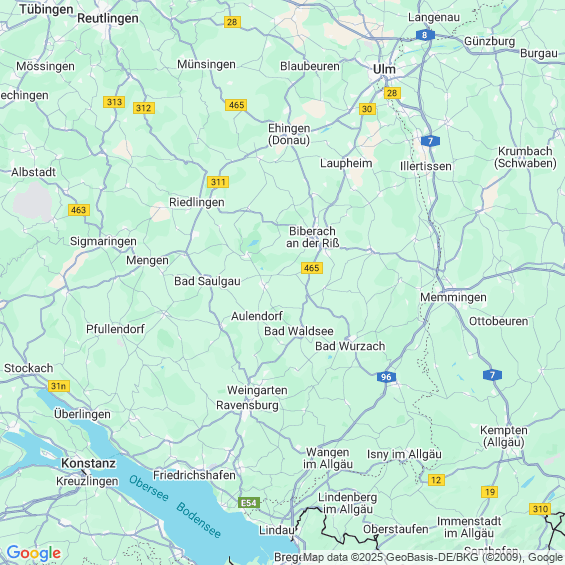Click the A8 highway shield near Langenau
Image resolution: width=565 pixels, height=565 pixels.
tap(425, 35)
